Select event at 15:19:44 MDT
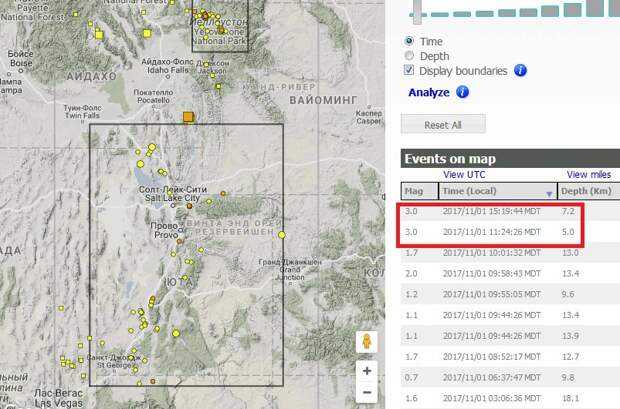 coord(510,211)
